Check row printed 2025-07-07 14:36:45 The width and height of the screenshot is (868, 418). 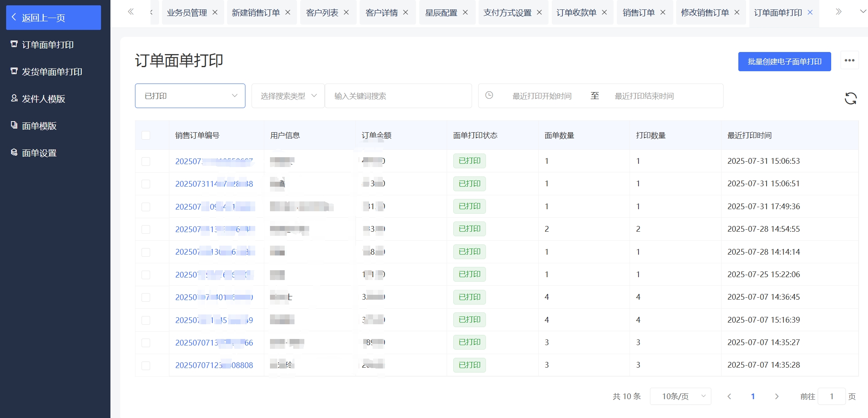click(146, 297)
